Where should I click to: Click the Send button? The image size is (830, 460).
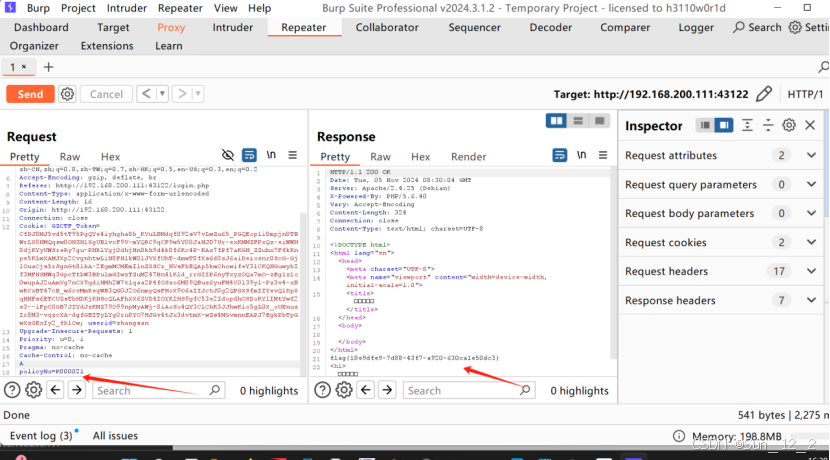[30, 94]
